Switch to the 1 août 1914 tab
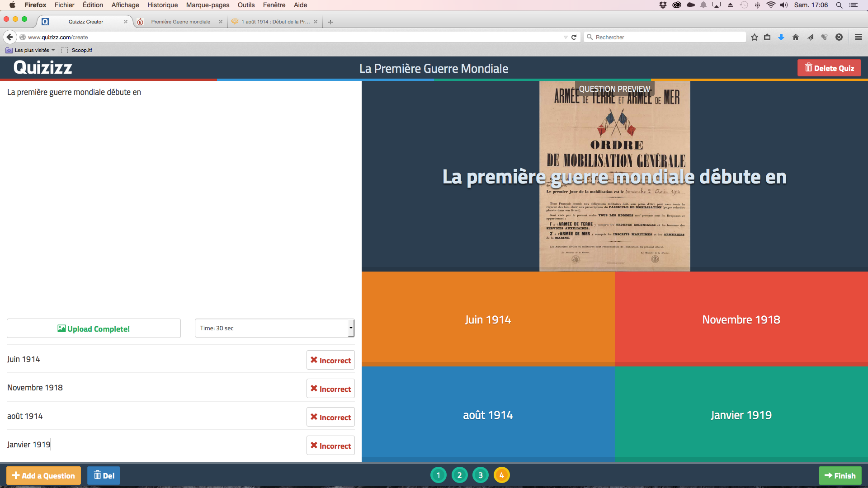The image size is (868, 488). [275, 22]
